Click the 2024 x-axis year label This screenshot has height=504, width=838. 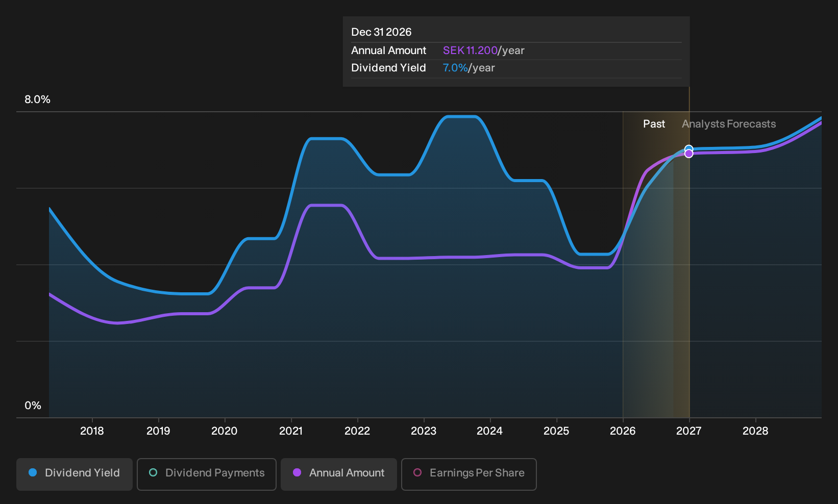coord(490,431)
